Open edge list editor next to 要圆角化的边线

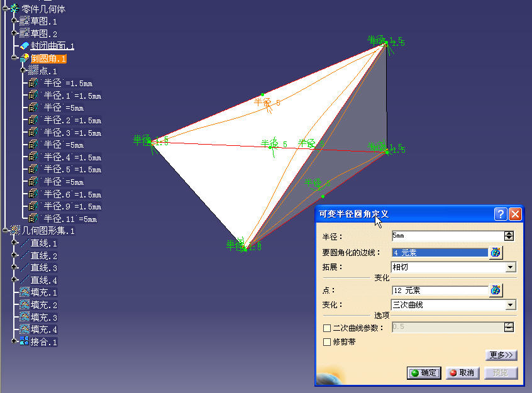pos(496,252)
